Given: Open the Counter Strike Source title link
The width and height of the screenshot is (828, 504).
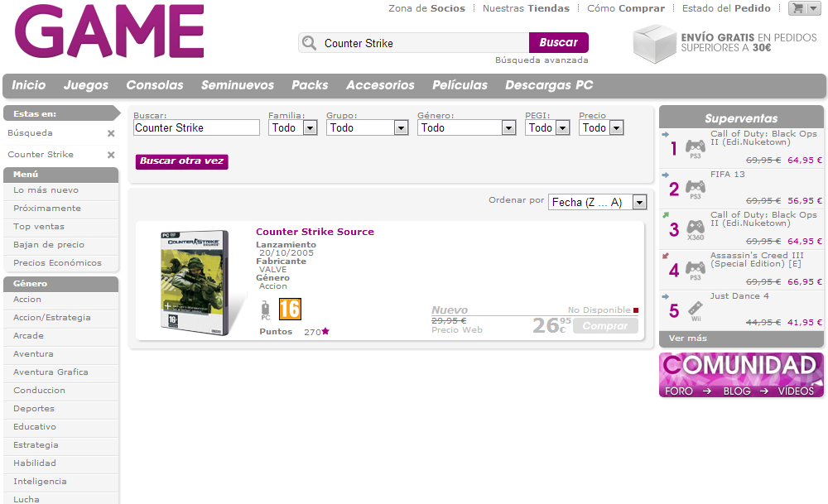Looking at the screenshot, I should (315, 232).
